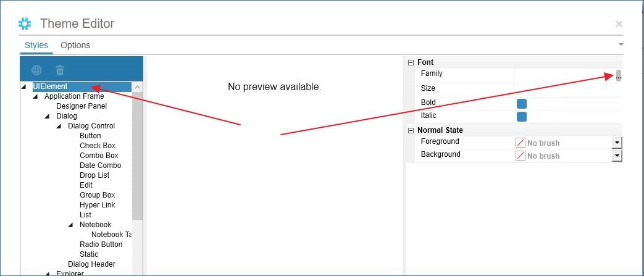The height and width of the screenshot is (276, 644).
Task: Click the Background No brush swatch
Action: (x=521, y=156)
